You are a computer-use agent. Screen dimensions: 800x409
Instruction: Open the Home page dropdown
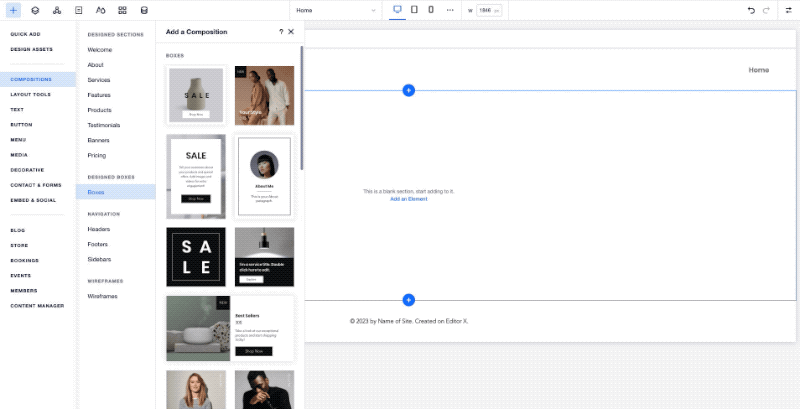(336, 10)
